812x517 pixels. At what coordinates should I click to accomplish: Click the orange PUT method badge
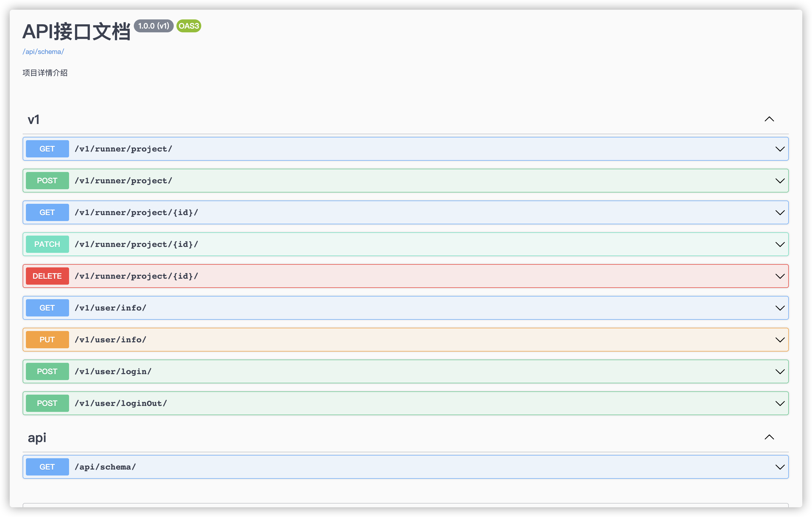47,340
